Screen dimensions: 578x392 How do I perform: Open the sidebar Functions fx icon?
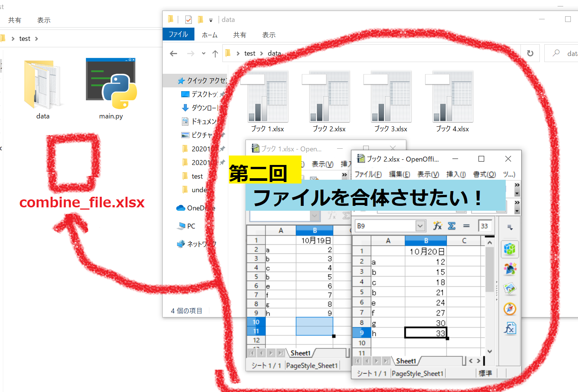point(510,328)
